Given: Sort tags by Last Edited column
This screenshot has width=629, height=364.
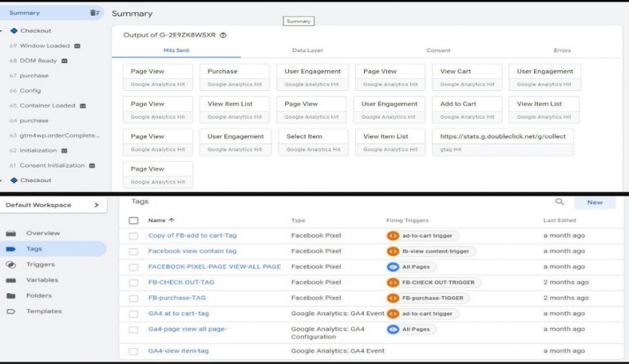Looking at the screenshot, I should click(560, 220).
